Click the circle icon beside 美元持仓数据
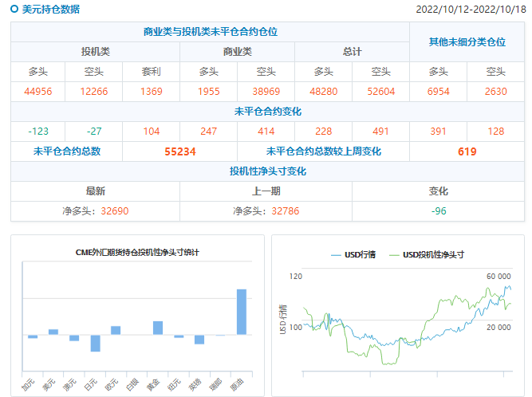The width and height of the screenshot is (532, 397). point(14,10)
